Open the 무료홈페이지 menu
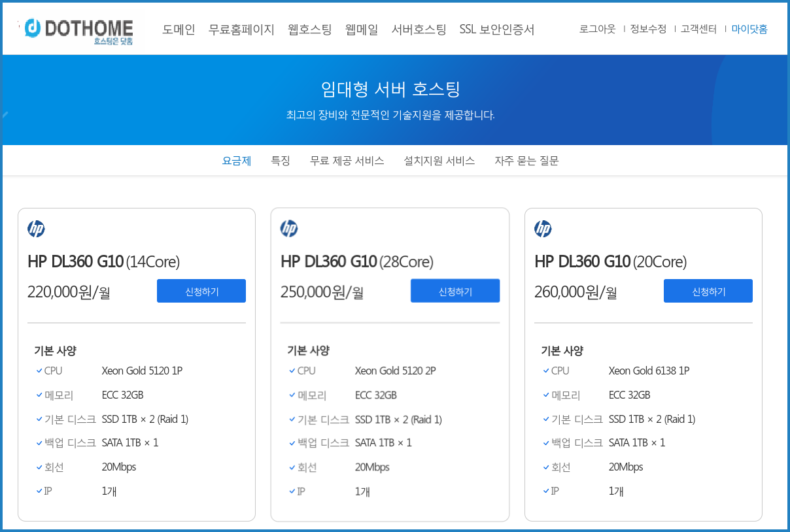 241,29
